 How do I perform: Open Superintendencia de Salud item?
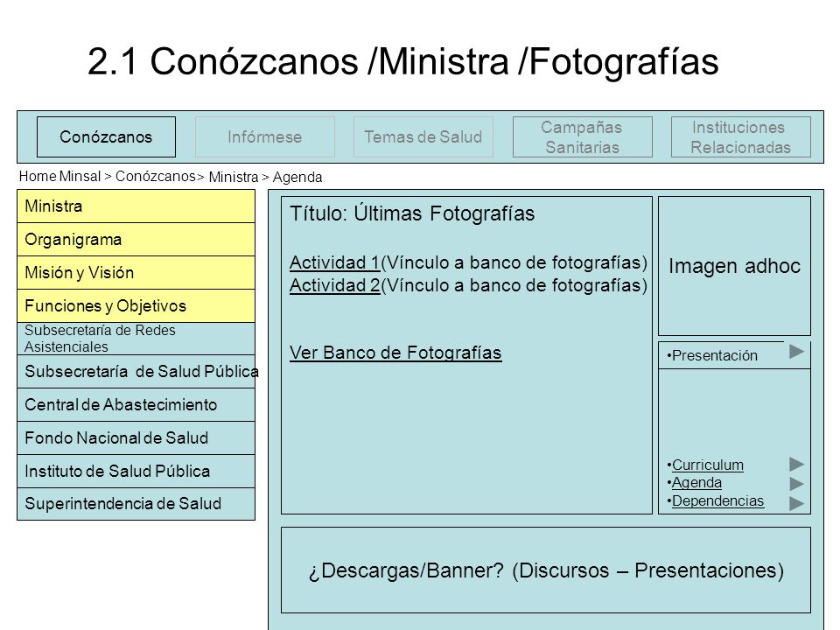pyautogui.click(x=136, y=504)
